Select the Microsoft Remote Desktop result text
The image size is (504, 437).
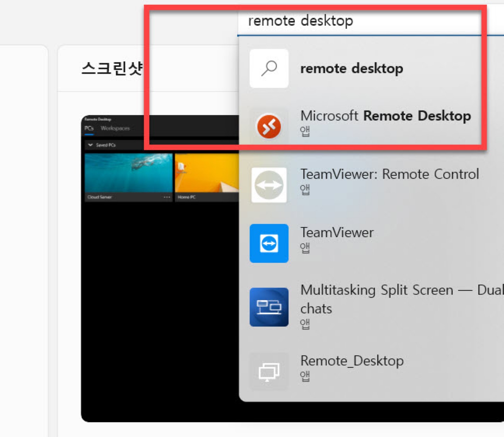(x=385, y=116)
